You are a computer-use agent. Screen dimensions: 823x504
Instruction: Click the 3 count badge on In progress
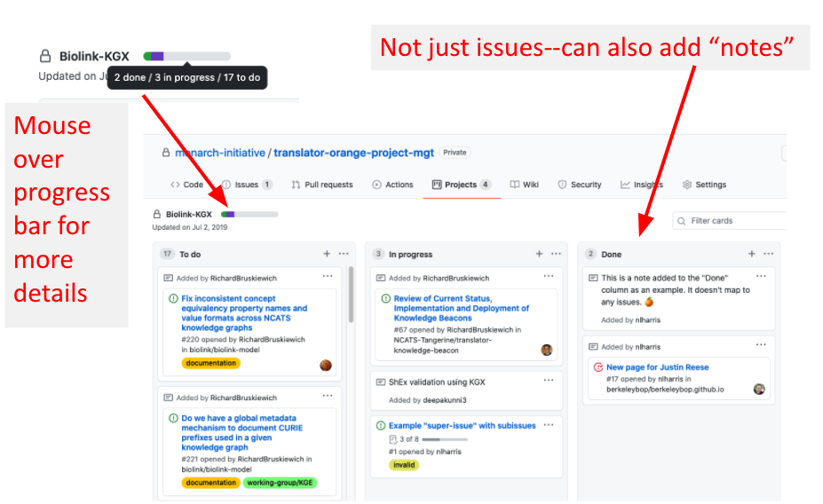(x=378, y=254)
